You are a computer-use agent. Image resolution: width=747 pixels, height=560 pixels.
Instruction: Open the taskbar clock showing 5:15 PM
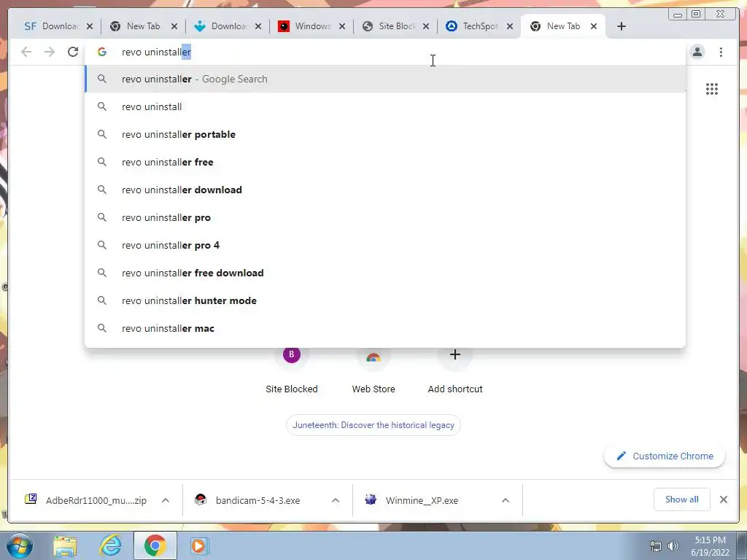710,546
